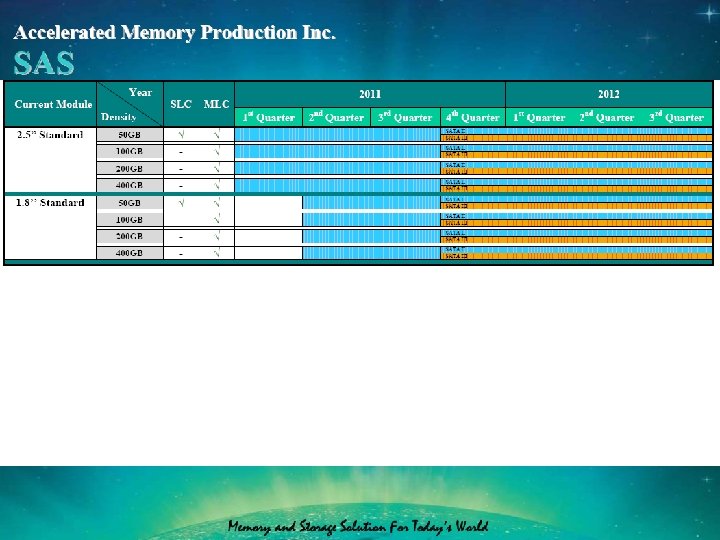Image resolution: width=720 pixels, height=540 pixels.
Task: Select the "MLC" column header
Action: pos(216,104)
